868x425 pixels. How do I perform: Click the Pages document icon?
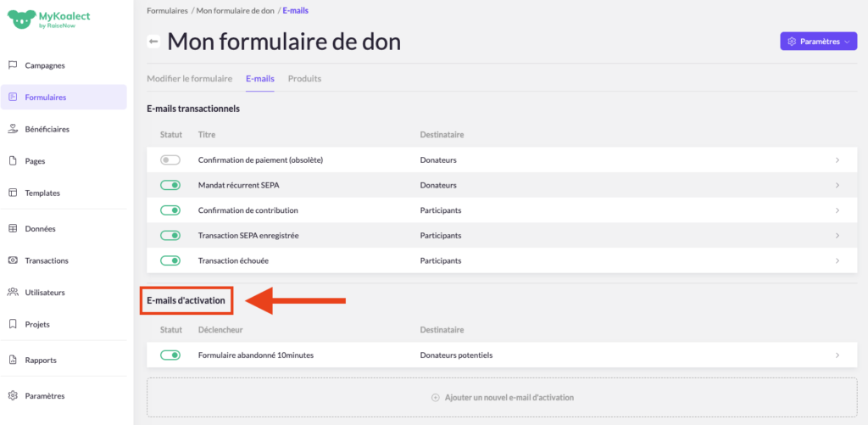pos(13,160)
